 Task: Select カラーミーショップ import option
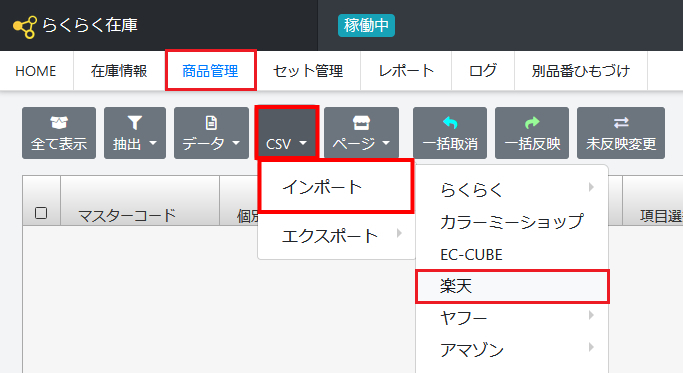coord(512,222)
